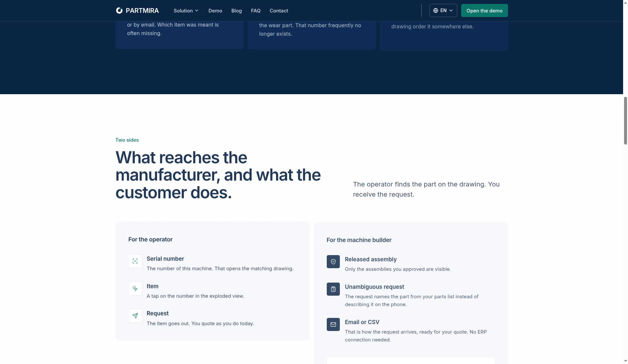
Task: Click the 'Released assembly' title text
Action: (371, 259)
